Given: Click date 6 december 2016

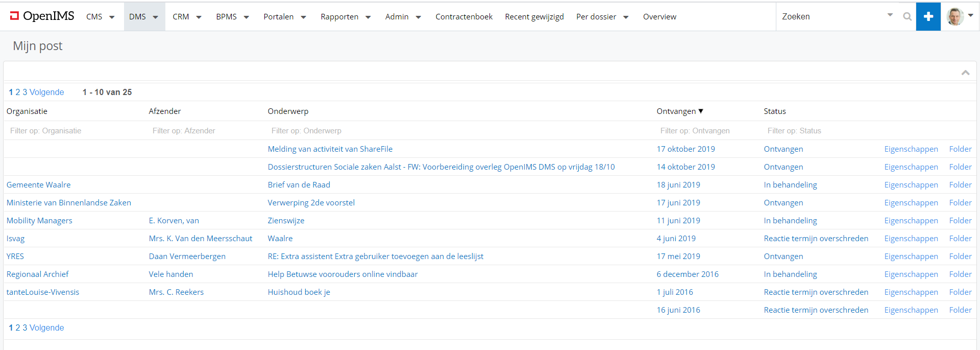Looking at the screenshot, I should click(688, 274).
